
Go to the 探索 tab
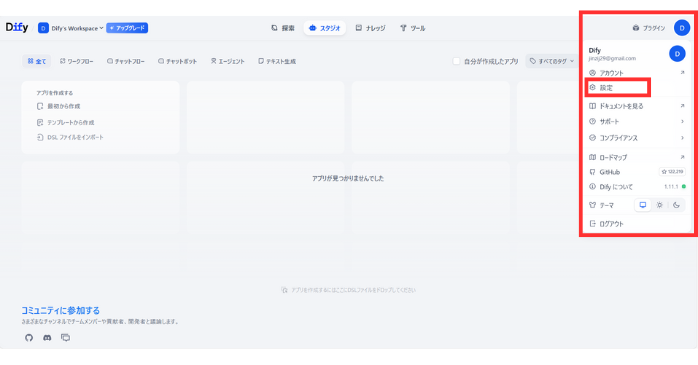click(x=283, y=28)
